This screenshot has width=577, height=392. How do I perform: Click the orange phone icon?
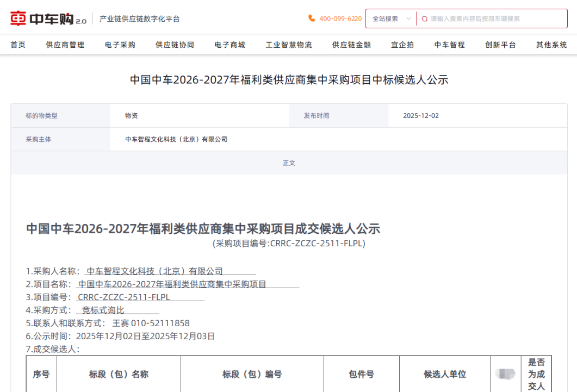coord(312,18)
